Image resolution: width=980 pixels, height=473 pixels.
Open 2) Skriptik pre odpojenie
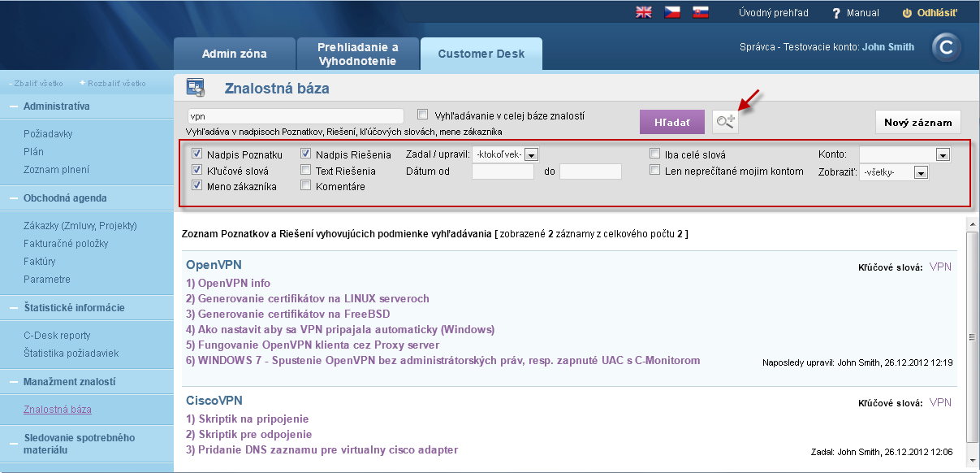[x=249, y=434]
